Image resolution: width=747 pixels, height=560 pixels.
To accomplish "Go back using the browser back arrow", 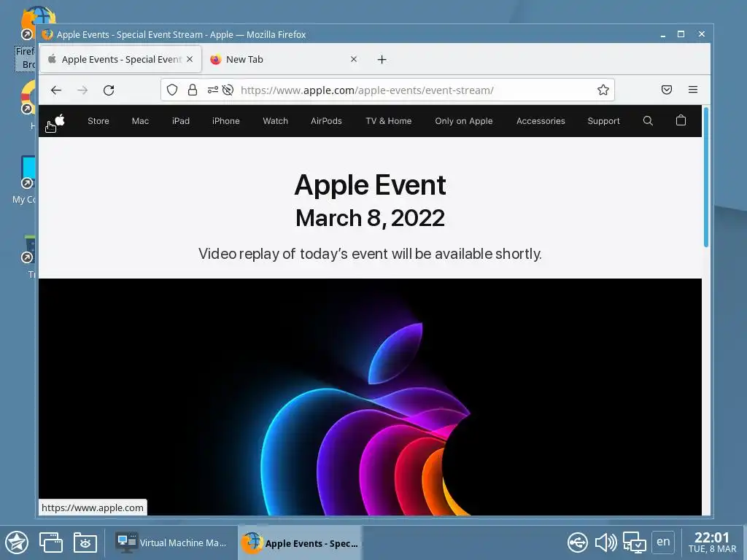I will coord(56,90).
